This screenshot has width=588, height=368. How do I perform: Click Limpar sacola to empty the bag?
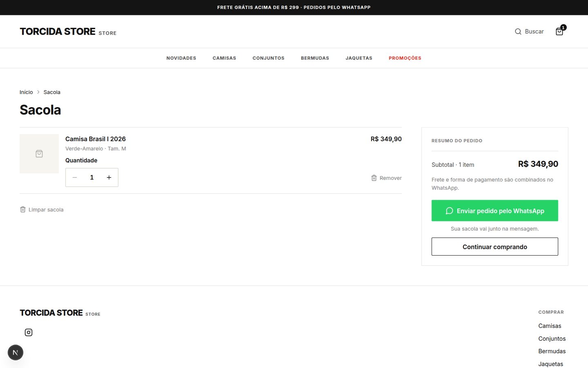[42, 209]
